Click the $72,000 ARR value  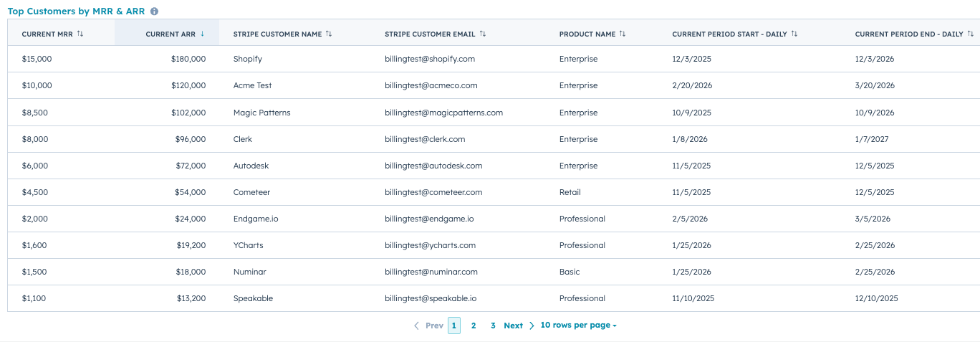[x=191, y=166]
